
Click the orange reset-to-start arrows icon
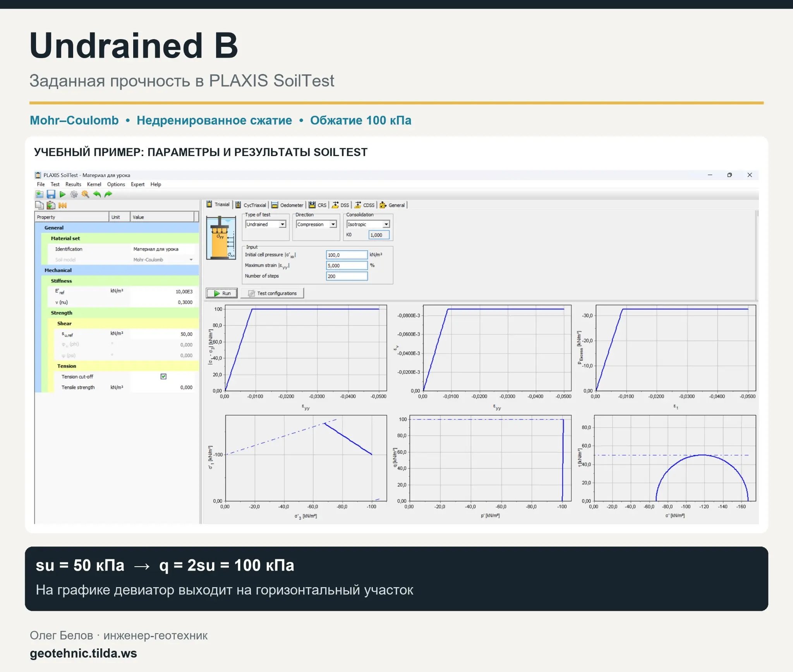pyautogui.click(x=63, y=205)
